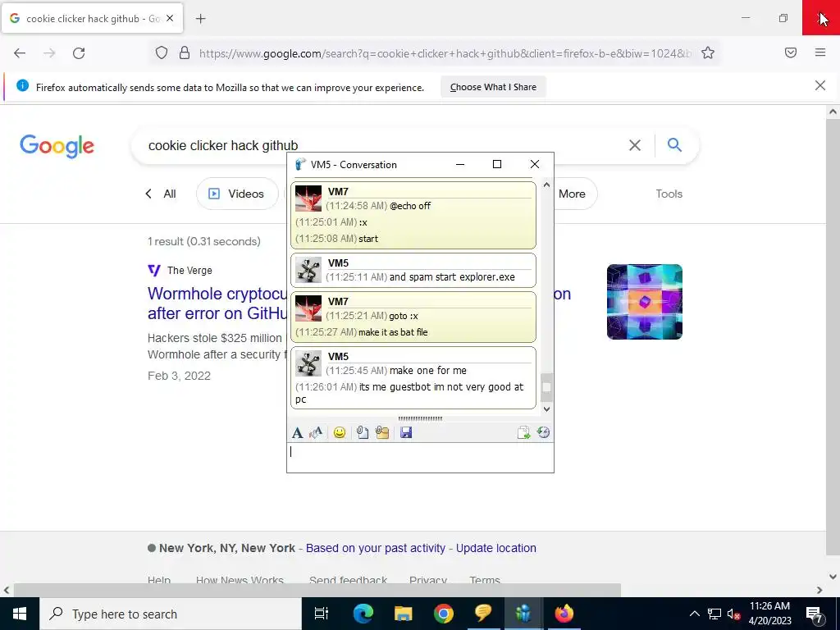
Task: Bookmark this page with star icon
Action: (708, 53)
